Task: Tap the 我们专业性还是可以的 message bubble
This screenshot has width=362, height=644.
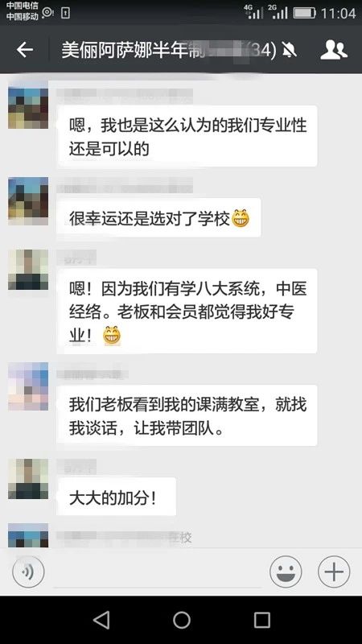Action: pos(187,136)
